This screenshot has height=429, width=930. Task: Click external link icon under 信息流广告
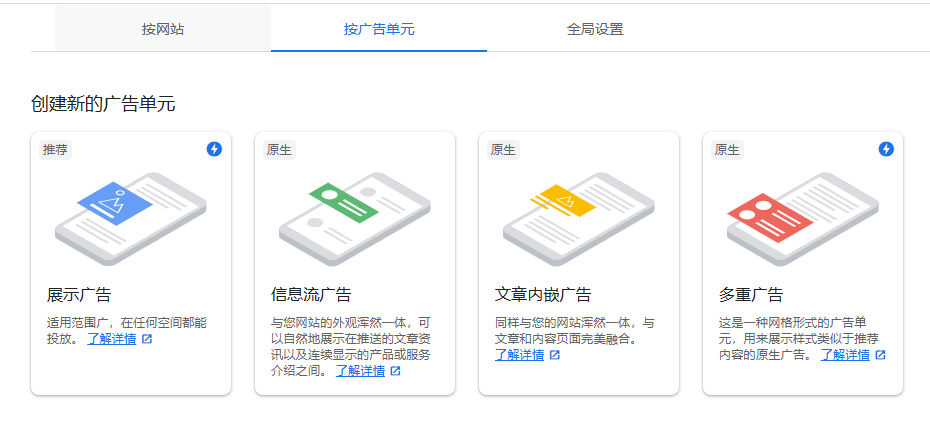[x=395, y=371]
